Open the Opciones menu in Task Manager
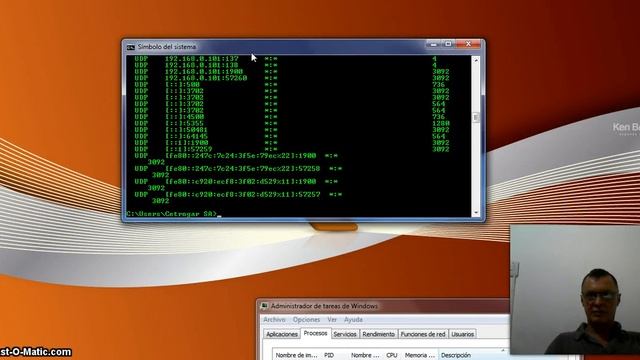Viewport: 640px width, 360px height. pyautogui.click(x=306, y=320)
